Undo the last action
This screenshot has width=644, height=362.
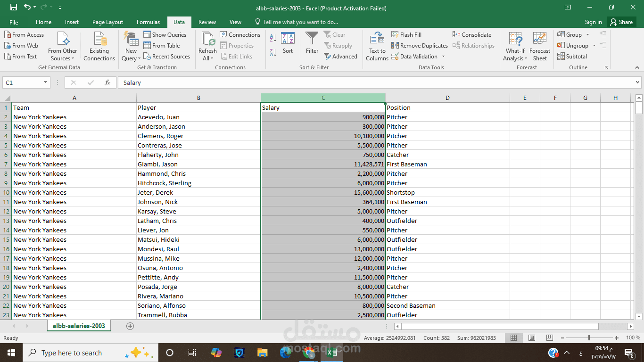tap(27, 8)
